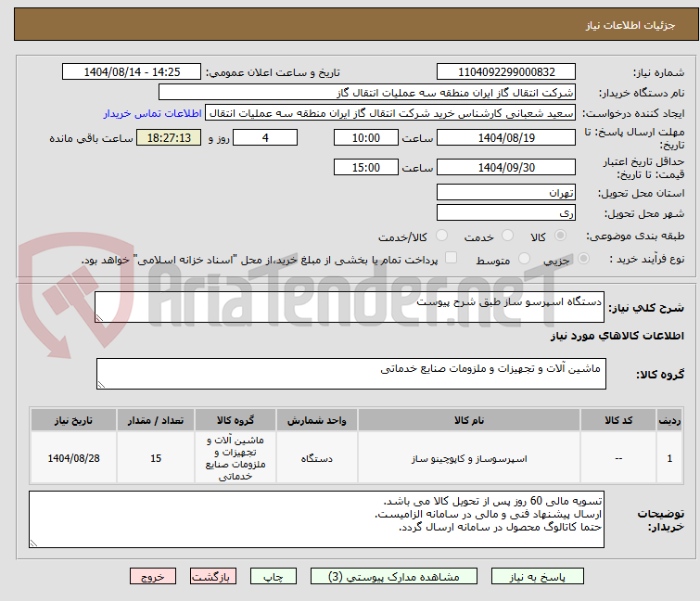Click the buyer organization name field
Screen dimensions: 700x601
pyautogui.click(x=366, y=93)
